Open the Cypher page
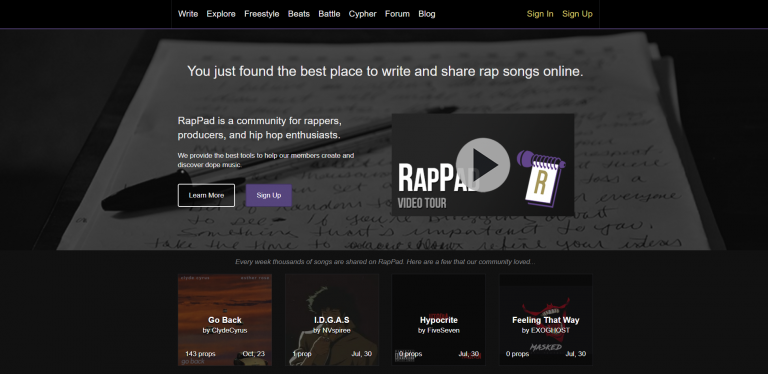The width and height of the screenshot is (768, 374). click(362, 14)
